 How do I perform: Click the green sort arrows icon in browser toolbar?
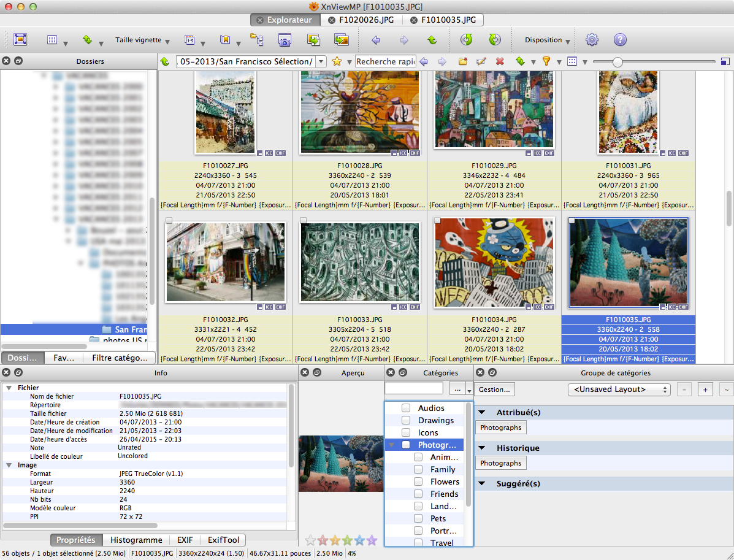(520, 61)
